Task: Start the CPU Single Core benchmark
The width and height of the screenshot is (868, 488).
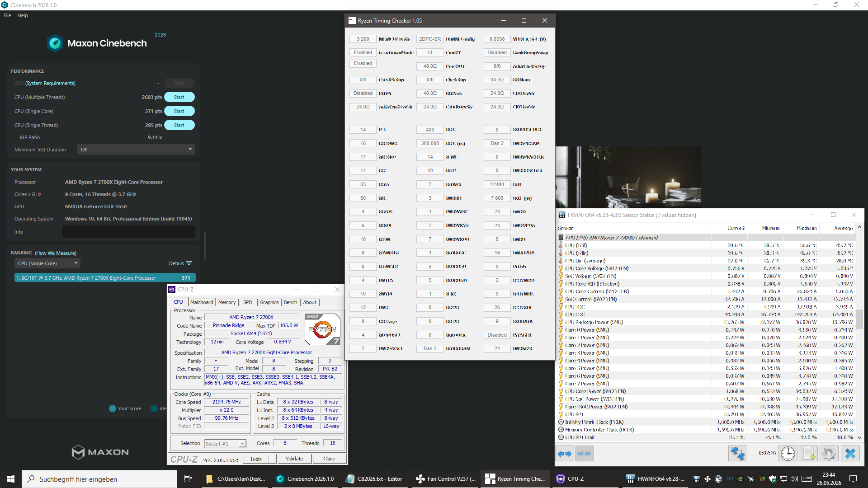Action: [179, 111]
